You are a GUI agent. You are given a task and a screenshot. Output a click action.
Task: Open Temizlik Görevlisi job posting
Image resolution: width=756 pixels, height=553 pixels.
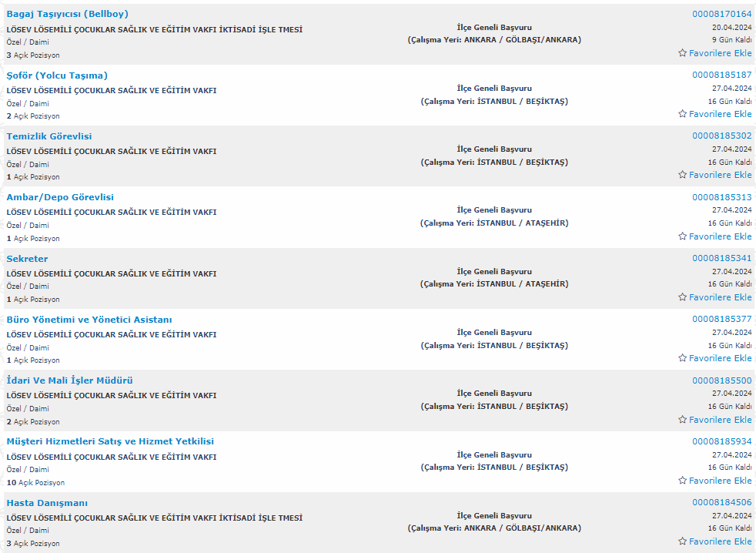tap(49, 136)
